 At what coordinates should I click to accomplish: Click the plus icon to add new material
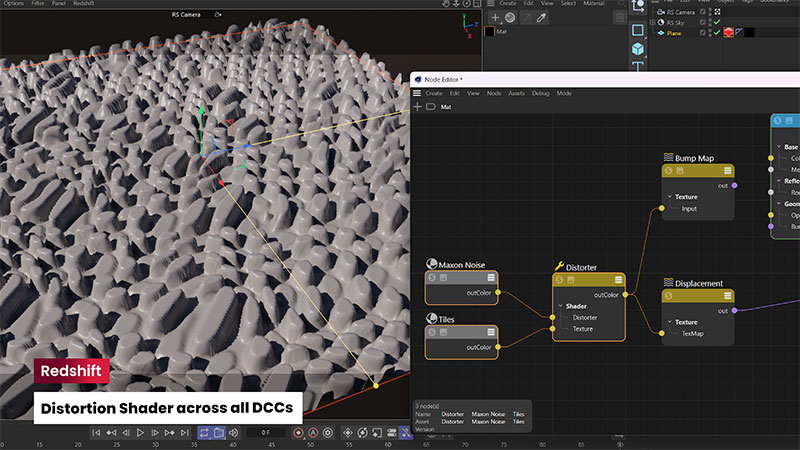494,17
